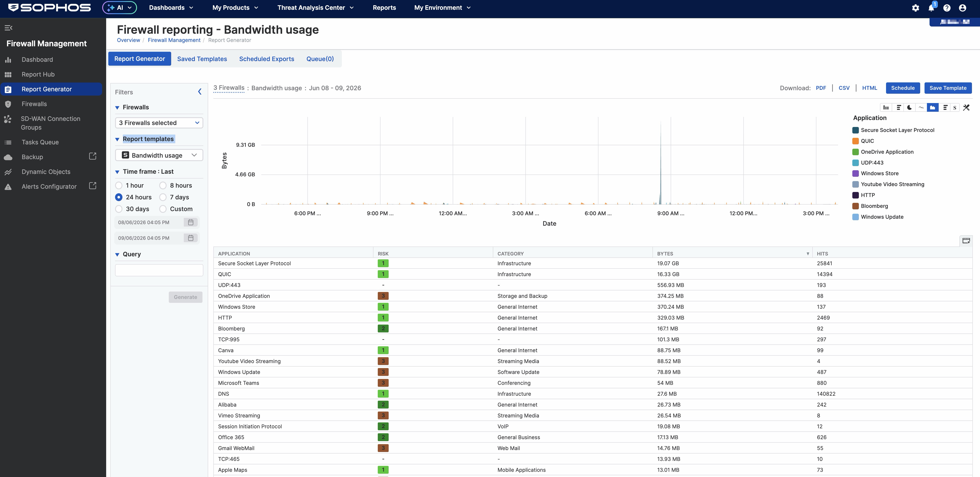980x477 pixels.
Task: Collapse the left sidebar menu icon
Action: pyautogui.click(x=8, y=28)
